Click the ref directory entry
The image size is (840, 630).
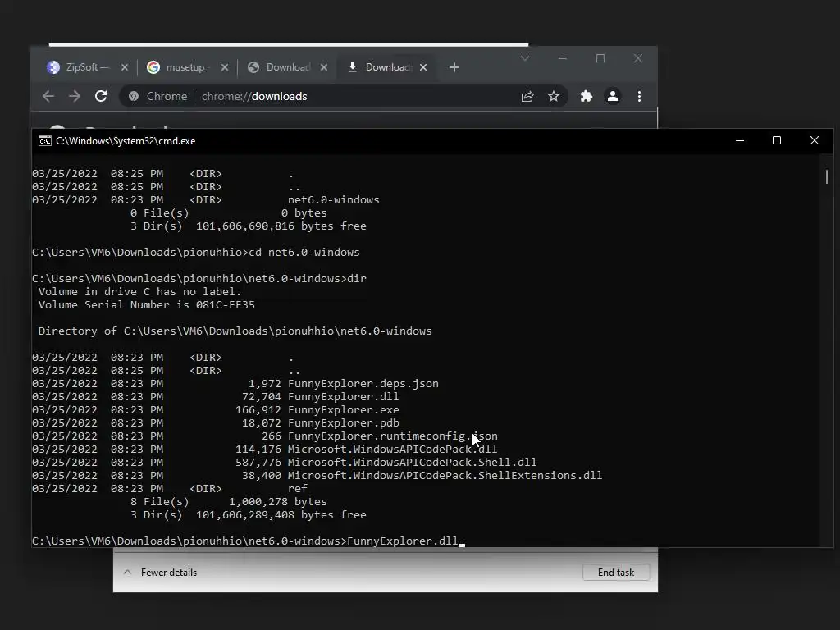tap(297, 489)
